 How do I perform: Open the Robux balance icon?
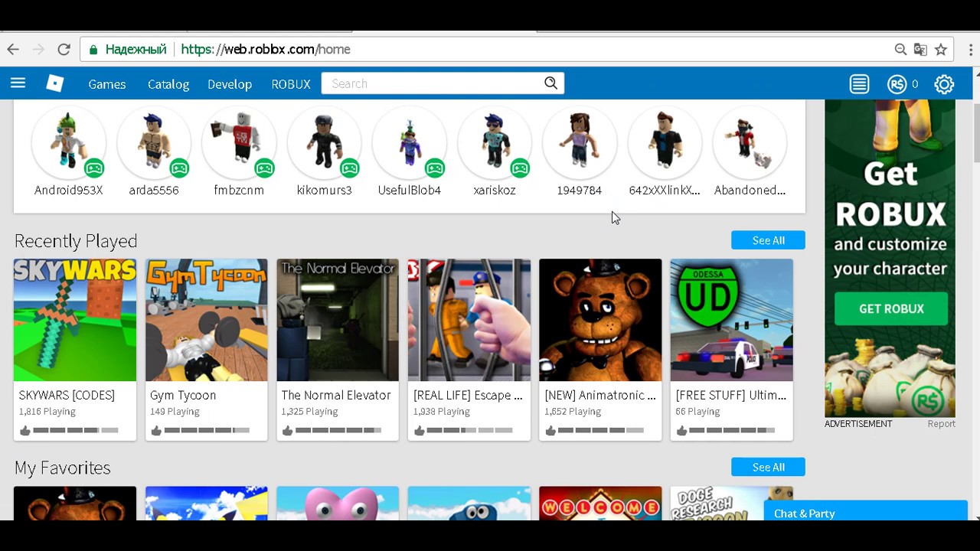pos(897,84)
